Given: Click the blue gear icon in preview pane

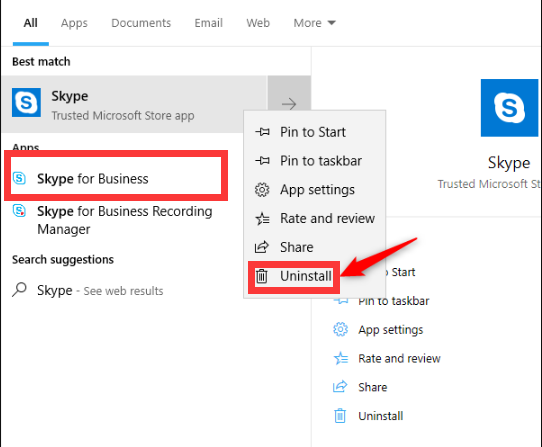Looking at the screenshot, I should point(340,329).
